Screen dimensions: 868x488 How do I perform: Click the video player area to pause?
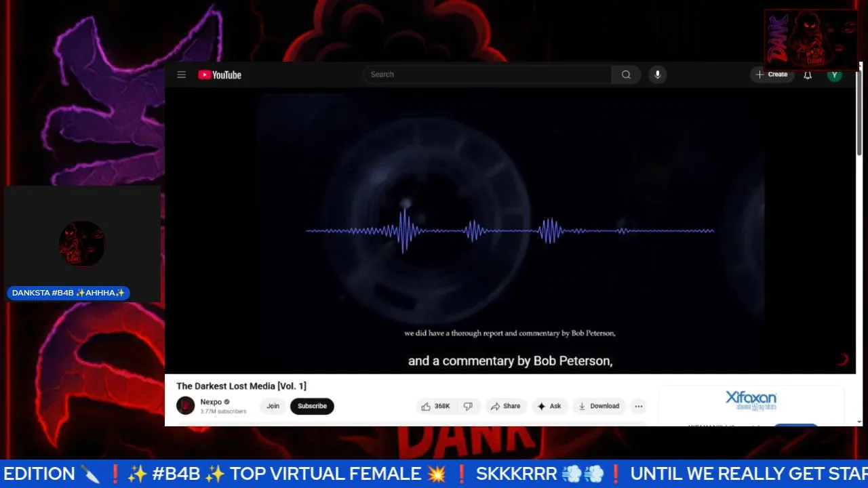(x=510, y=230)
